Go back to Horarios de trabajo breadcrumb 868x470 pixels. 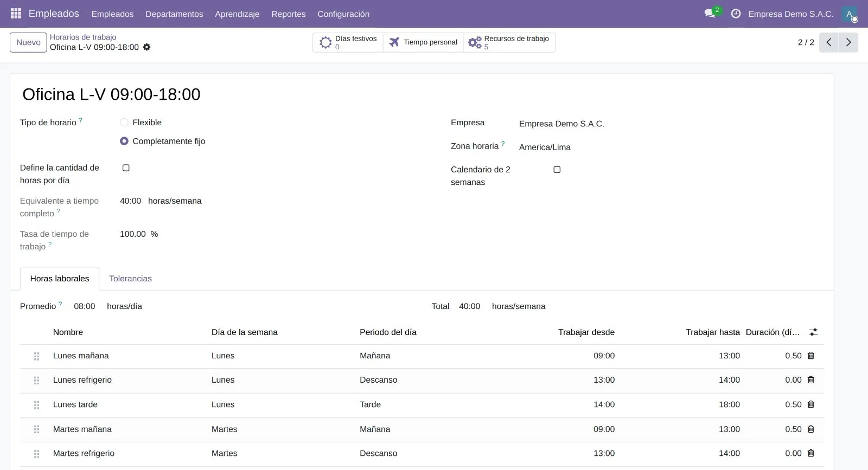83,37
